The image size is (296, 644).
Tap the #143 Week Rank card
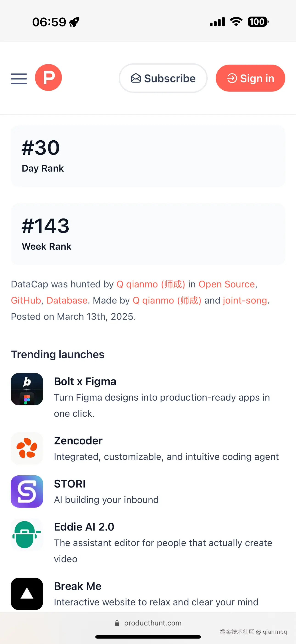point(148,234)
